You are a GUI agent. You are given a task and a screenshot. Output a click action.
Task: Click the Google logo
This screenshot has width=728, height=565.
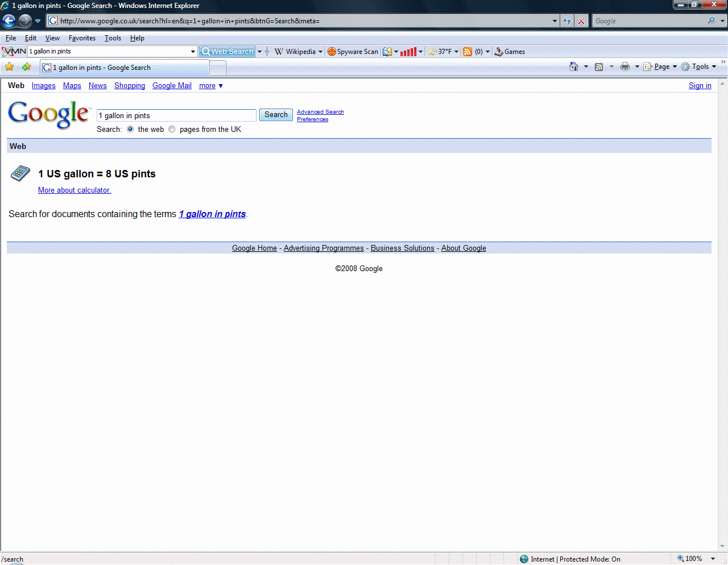(49, 114)
